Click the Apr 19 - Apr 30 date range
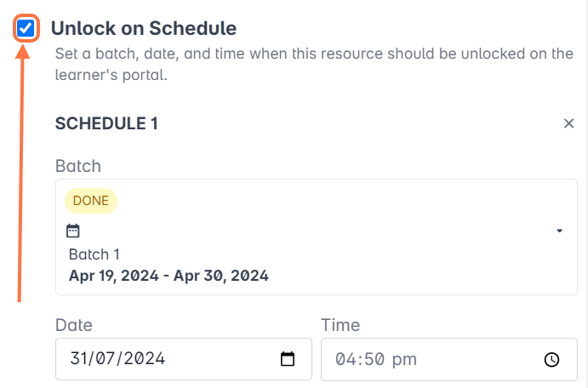This screenshot has width=588, height=388. click(x=168, y=276)
